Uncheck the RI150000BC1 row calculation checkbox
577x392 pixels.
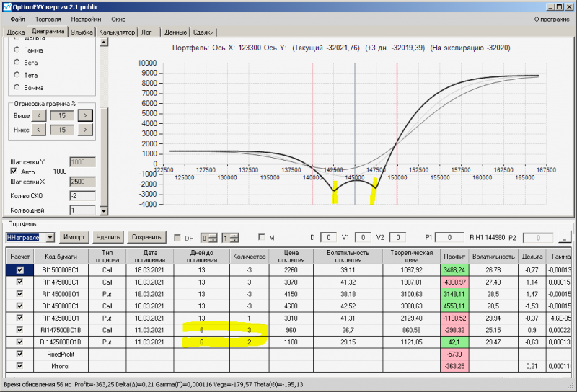pyautogui.click(x=19, y=269)
